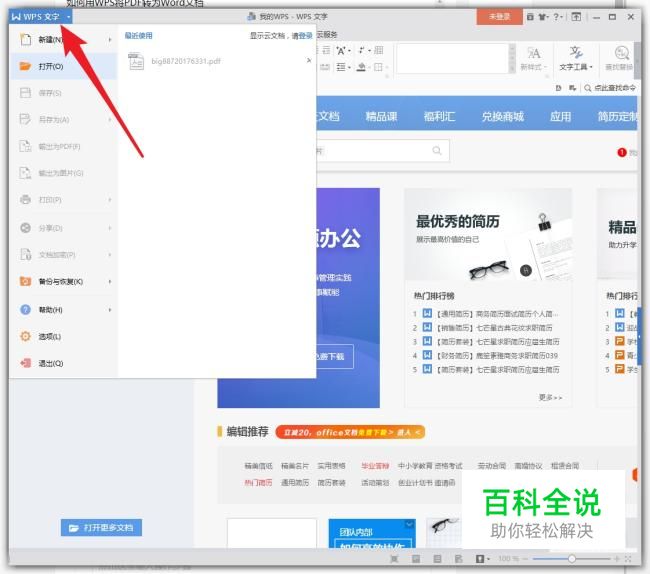Click the zoom out minus icon
Image resolution: width=650 pixels, height=574 pixels.
525,559
